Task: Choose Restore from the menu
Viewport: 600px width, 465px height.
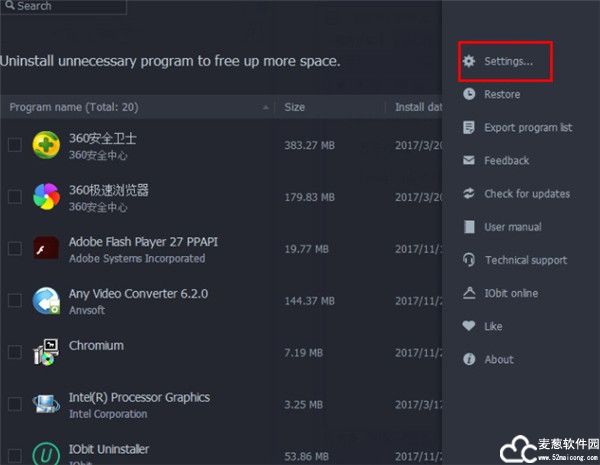Action: point(502,94)
